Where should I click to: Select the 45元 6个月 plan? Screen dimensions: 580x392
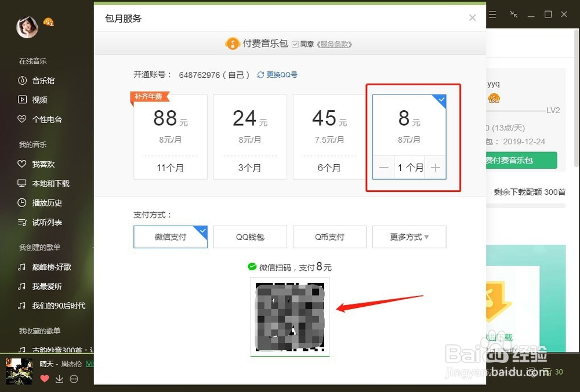(329, 137)
